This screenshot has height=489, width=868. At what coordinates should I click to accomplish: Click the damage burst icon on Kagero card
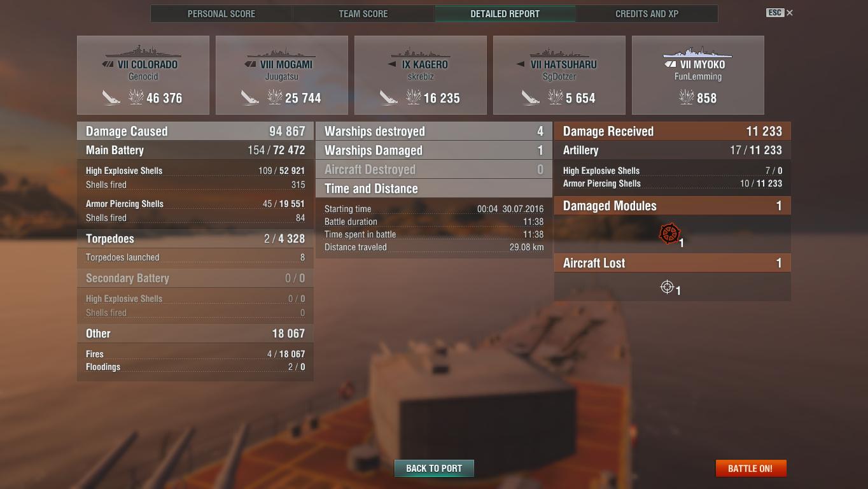(x=414, y=97)
